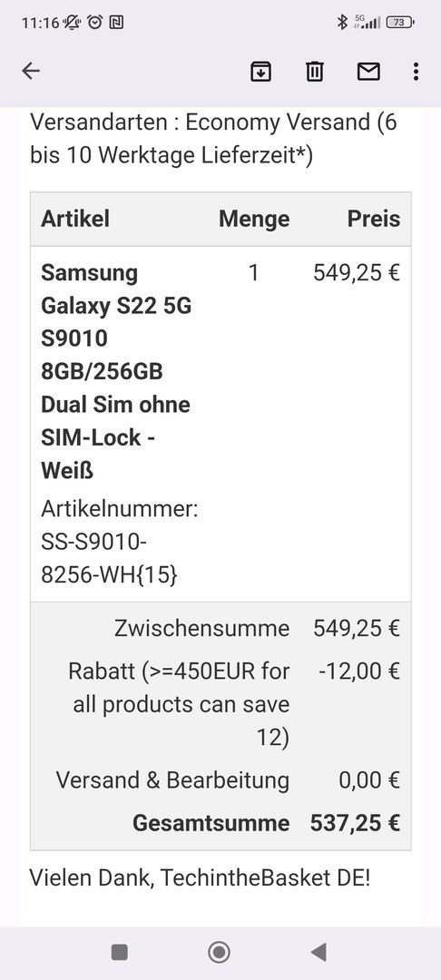Tap the Artikelnummer SS-S9010-8256-WH{15} text

pyautogui.click(x=119, y=543)
